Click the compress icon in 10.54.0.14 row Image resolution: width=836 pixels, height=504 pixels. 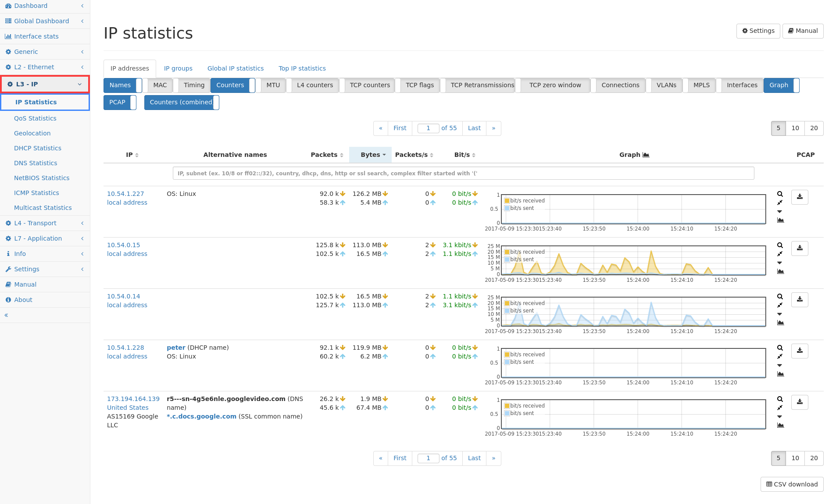tap(780, 305)
